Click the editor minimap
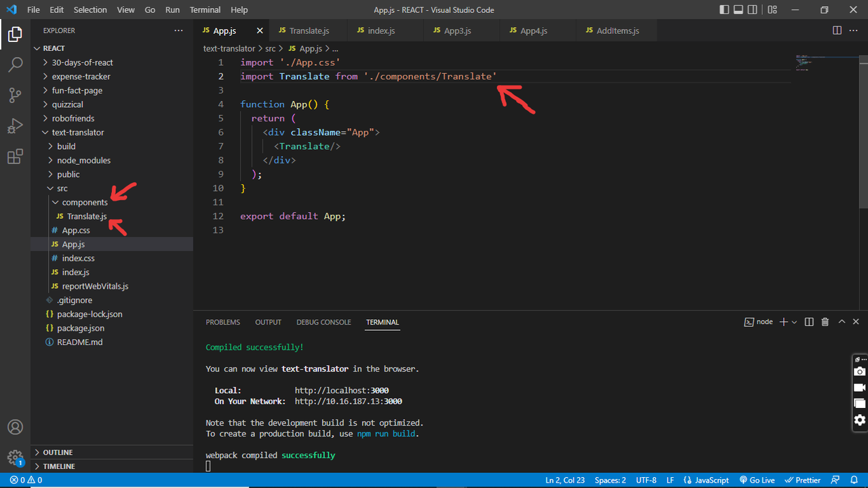The height and width of the screenshot is (488, 868). 826,63
